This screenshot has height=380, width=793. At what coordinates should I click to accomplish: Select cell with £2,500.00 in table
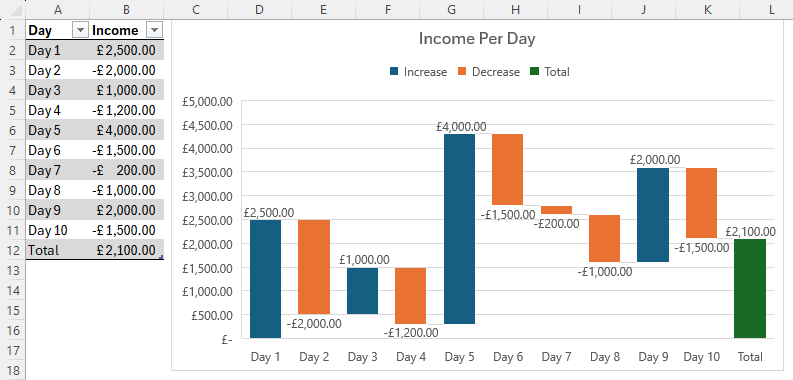click(x=127, y=51)
